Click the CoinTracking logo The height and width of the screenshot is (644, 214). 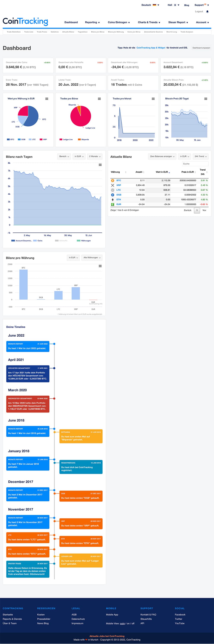click(25, 22)
